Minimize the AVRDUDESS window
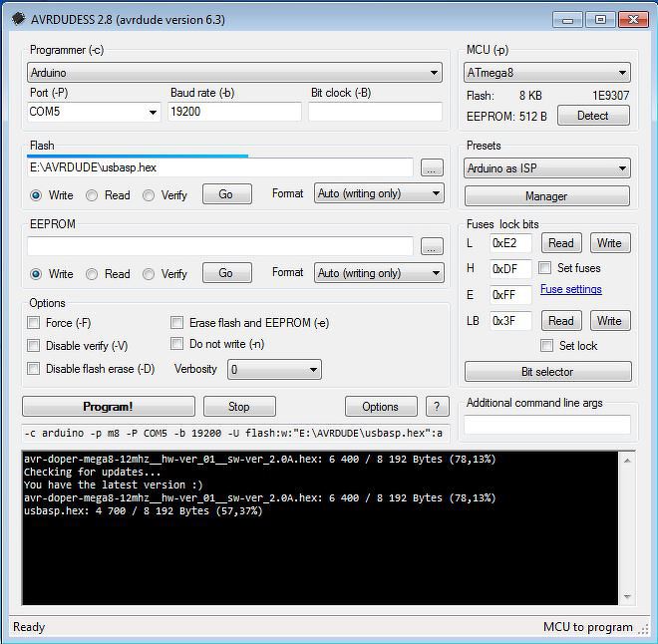This screenshot has width=658, height=644. tap(568, 20)
